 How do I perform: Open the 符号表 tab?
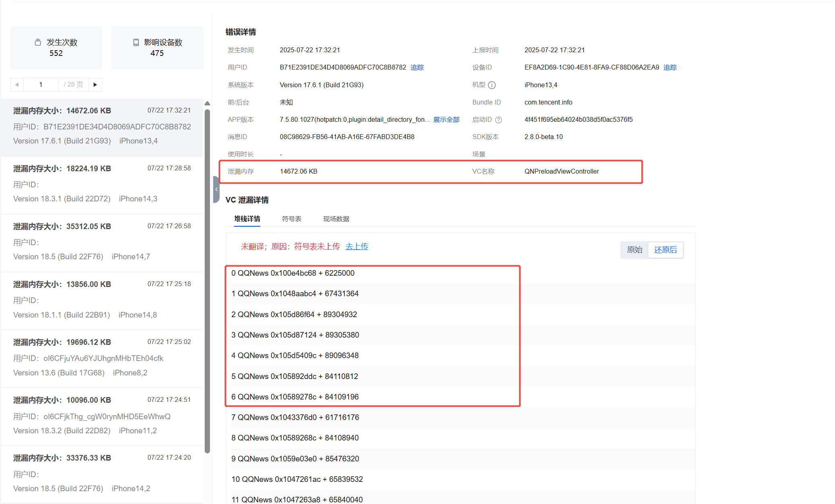click(x=291, y=219)
